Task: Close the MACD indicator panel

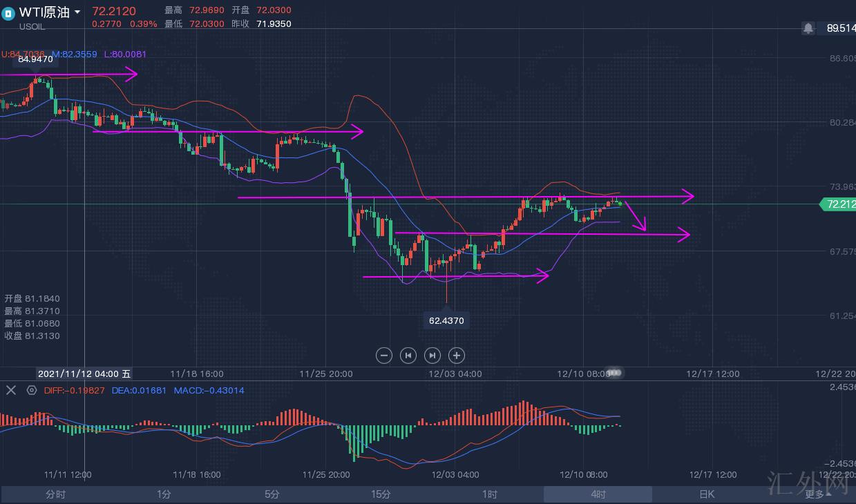Action: pos(11,390)
